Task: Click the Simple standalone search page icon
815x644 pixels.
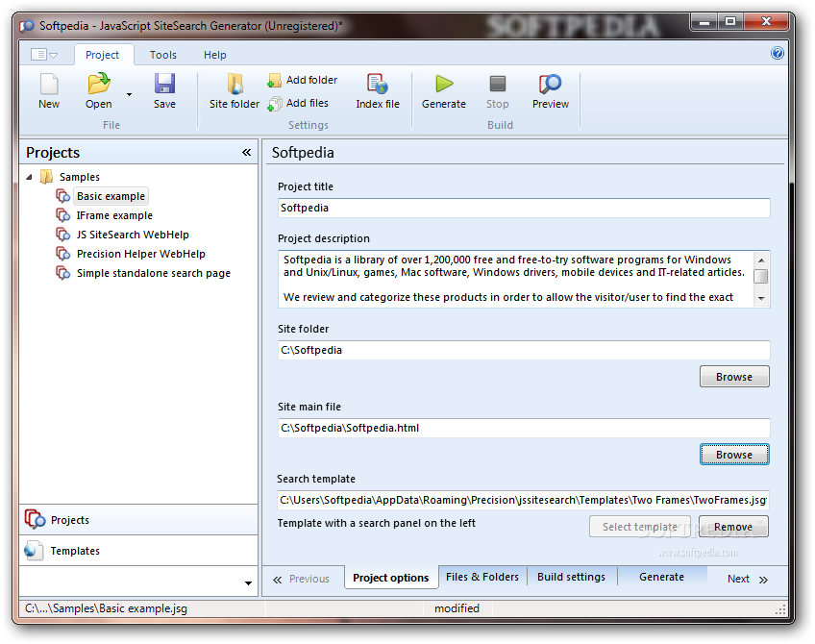Action: point(62,273)
